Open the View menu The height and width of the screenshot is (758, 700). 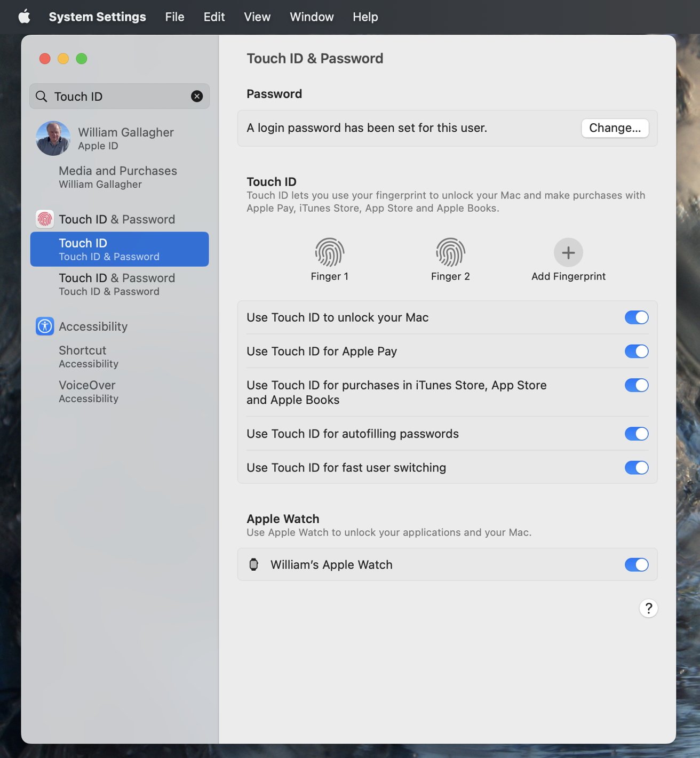(257, 17)
